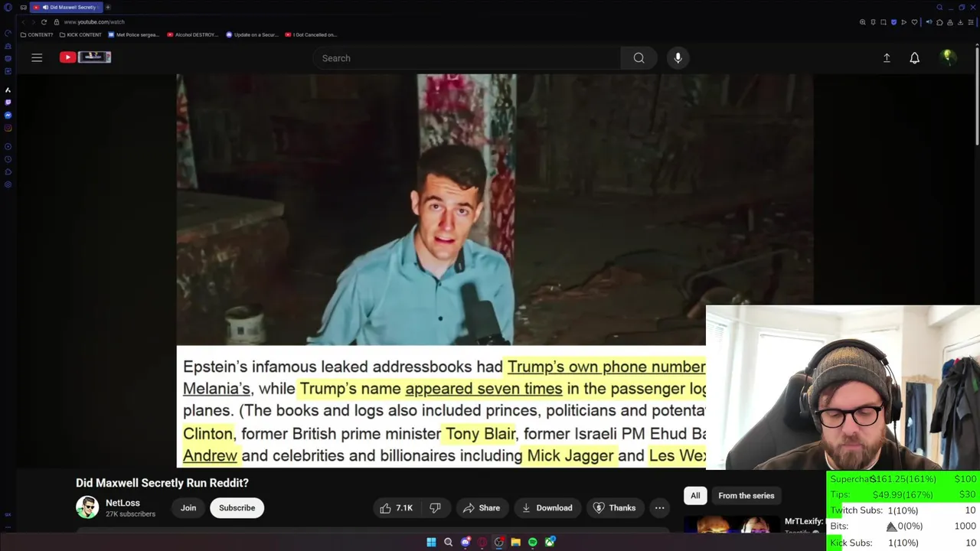Screen dimensions: 980x551
Task: Open Windows Start button in taskbar
Action: [431, 543]
